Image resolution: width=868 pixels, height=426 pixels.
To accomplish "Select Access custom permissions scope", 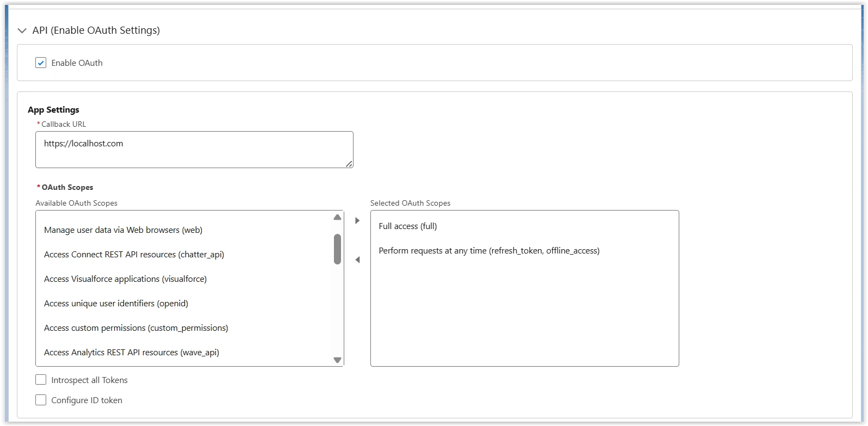I will (x=136, y=328).
